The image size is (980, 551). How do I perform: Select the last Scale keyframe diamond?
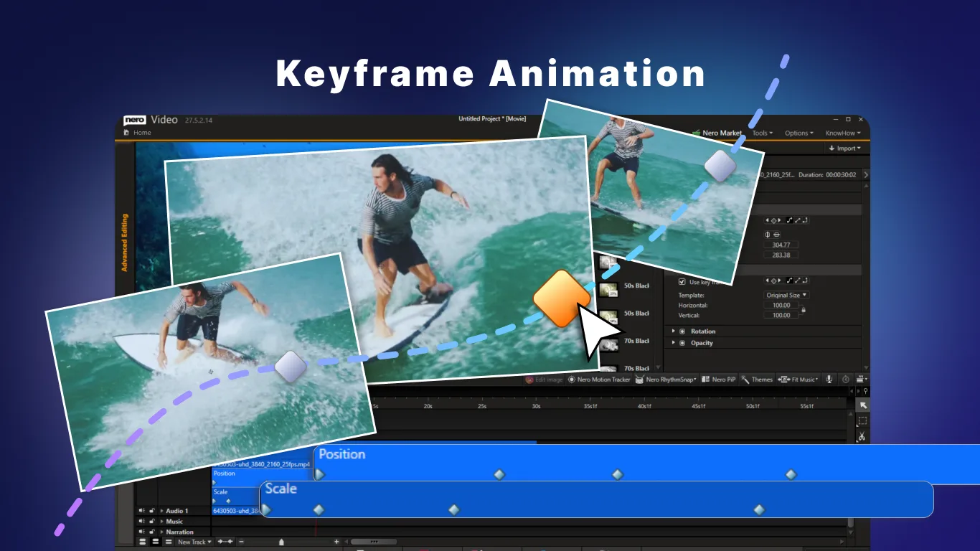759,509
